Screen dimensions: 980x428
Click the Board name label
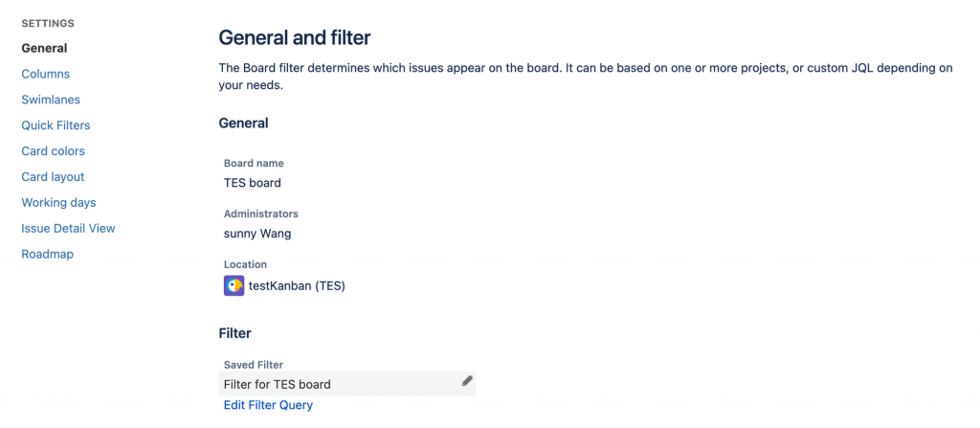pyautogui.click(x=254, y=164)
